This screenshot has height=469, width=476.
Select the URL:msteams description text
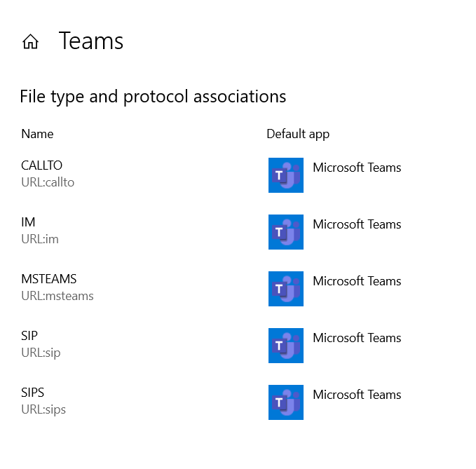pos(57,296)
